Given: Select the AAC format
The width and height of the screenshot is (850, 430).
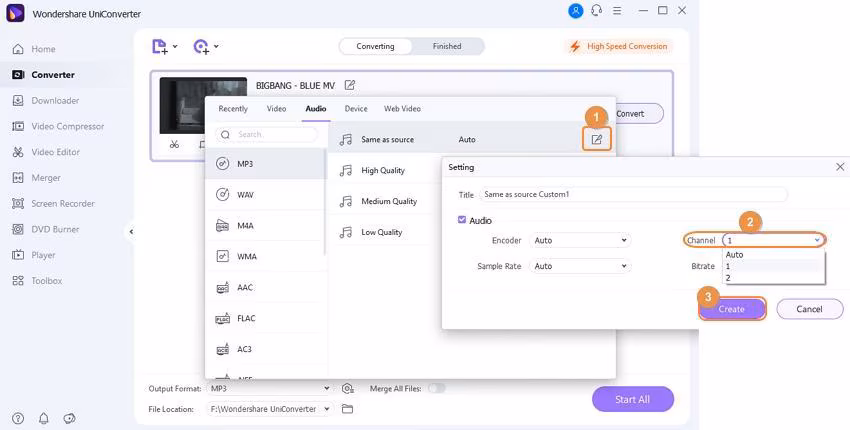Looking at the screenshot, I should coord(266,287).
